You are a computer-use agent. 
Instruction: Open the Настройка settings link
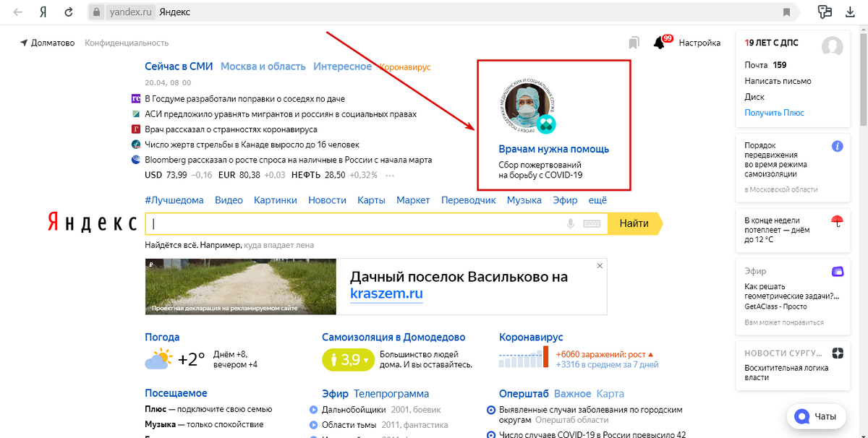click(699, 43)
